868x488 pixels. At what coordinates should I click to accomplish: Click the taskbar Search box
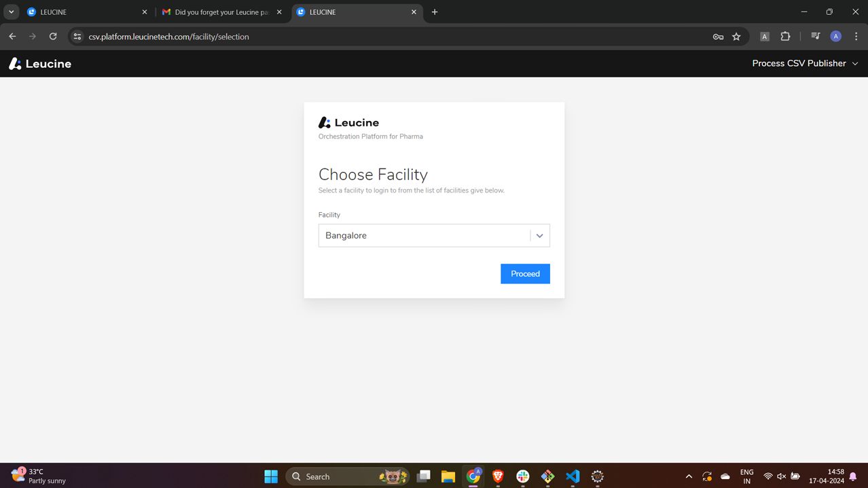[x=348, y=476]
